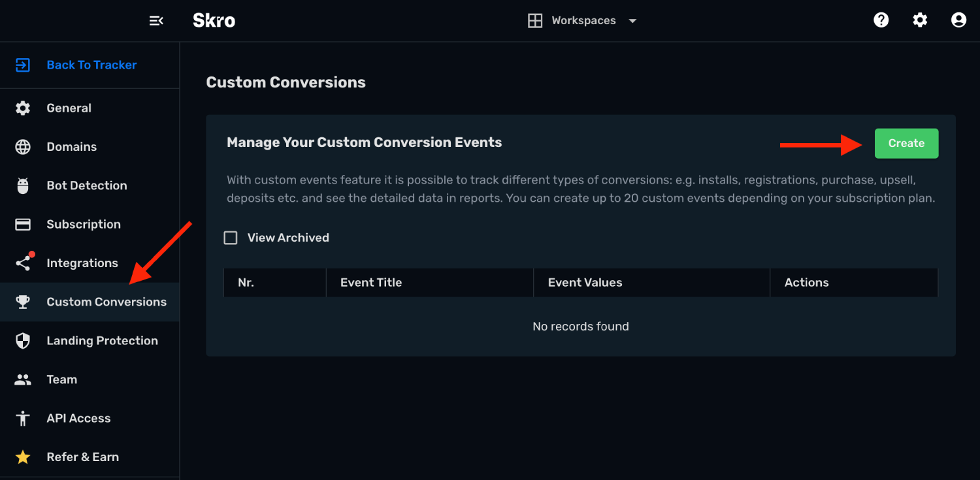This screenshot has width=980, height=480.
Task: Click the Landing Protection shield icon
Action: tap(23, 341)
